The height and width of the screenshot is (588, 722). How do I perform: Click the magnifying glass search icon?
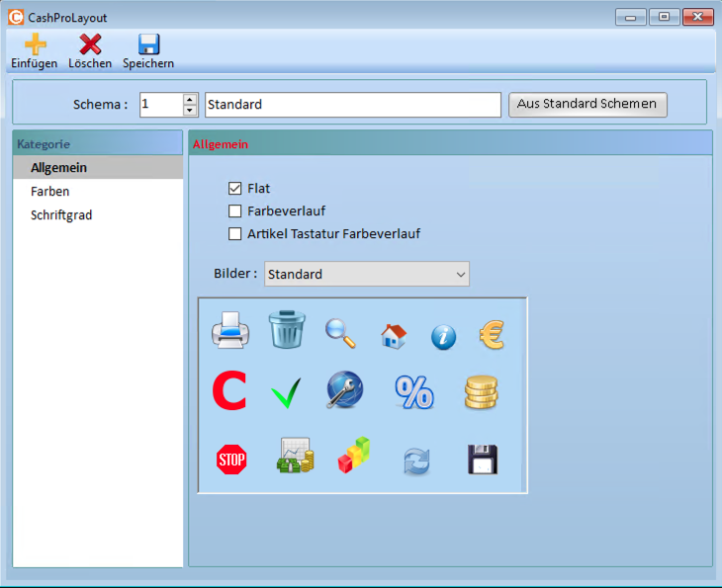[x=340, y=333]
